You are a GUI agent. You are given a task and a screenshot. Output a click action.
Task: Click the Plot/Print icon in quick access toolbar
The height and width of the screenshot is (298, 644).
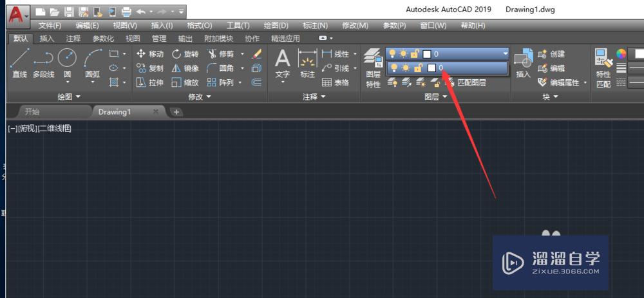pos(126,12)
